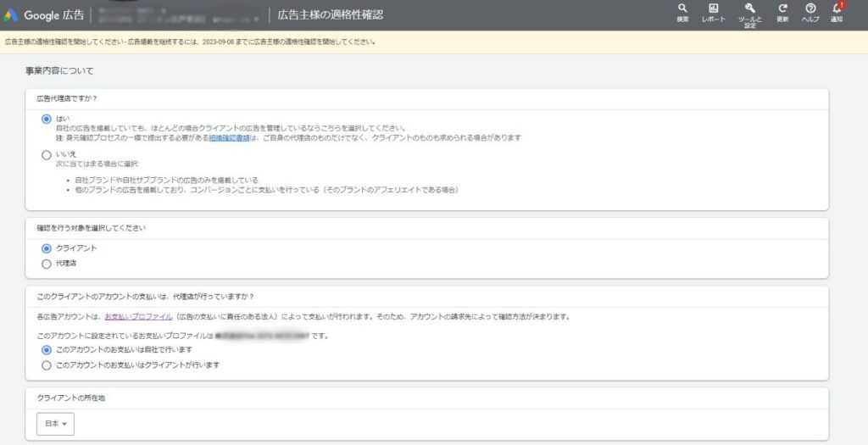
Task: Open the help (ヘルプ) icon
Action: 810,11
